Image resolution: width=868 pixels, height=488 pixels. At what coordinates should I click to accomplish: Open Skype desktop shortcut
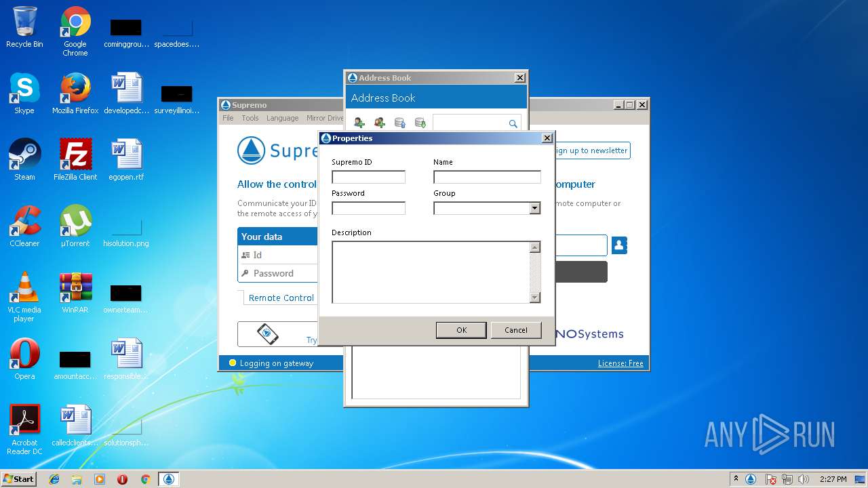(24, 94)
